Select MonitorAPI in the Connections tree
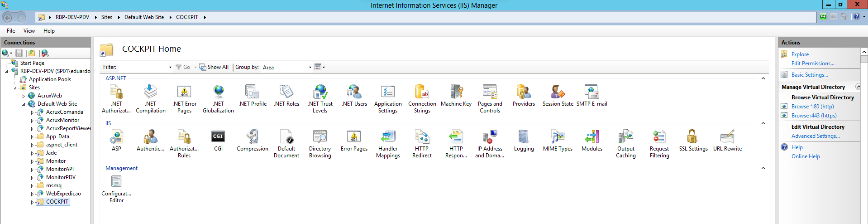The image size is (868, 224). (x=60, y=169)
